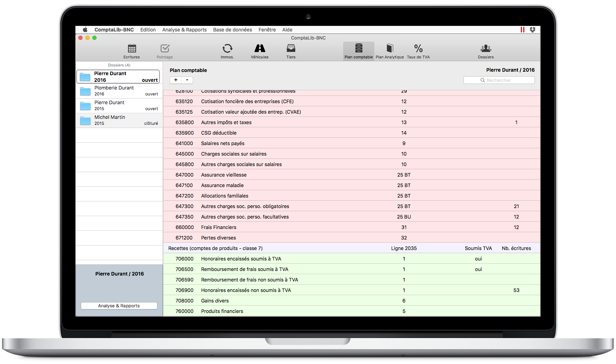
Task: Select row 645000 Charges sociales sur salaires
Action: point(352,154)
